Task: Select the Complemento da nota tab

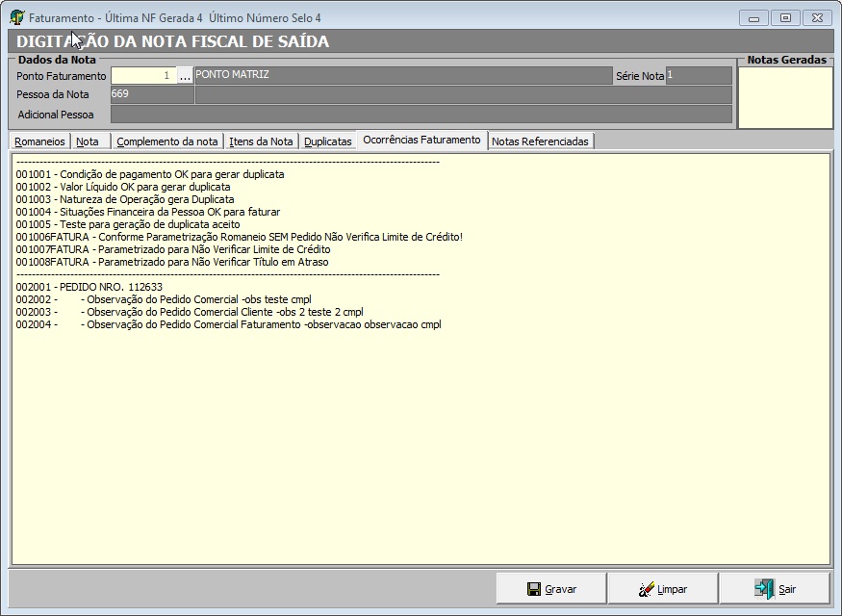Action: [x=167, y=141]
